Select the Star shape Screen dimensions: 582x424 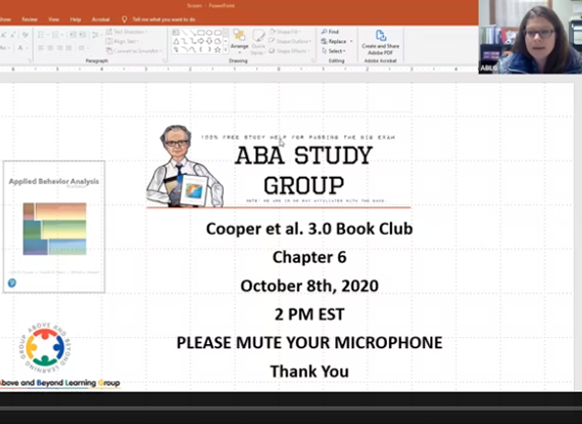(x=218, y=50)
